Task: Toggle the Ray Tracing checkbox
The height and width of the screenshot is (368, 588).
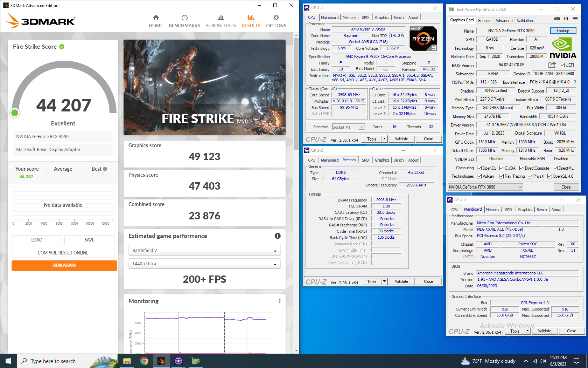Action: coord(502,176)
